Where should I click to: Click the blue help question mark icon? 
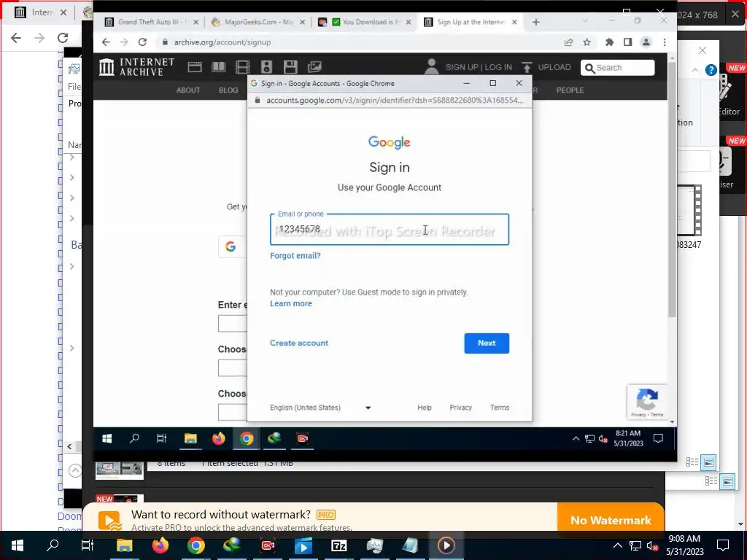tap(711, 70)
